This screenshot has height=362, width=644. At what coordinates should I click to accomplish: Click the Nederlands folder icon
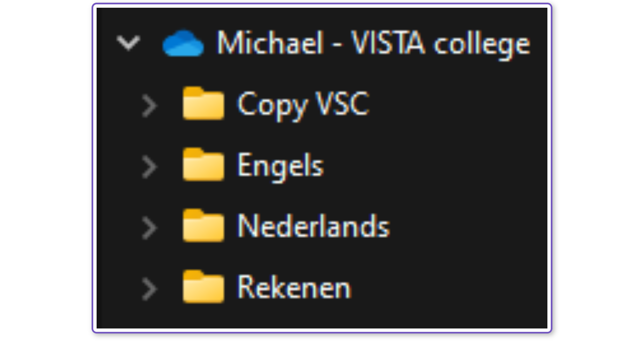tap(203, 226)
